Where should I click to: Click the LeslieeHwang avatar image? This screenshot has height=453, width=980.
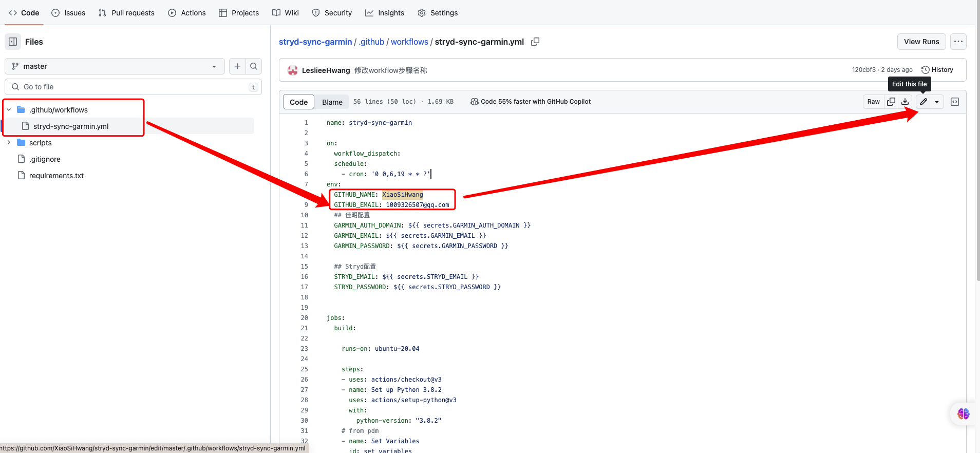(293, 70)
